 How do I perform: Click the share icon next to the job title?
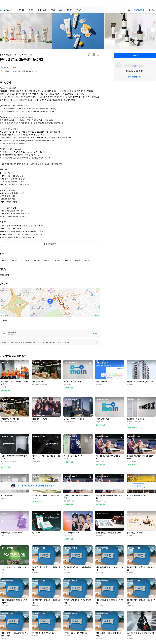tap(98, 55)
